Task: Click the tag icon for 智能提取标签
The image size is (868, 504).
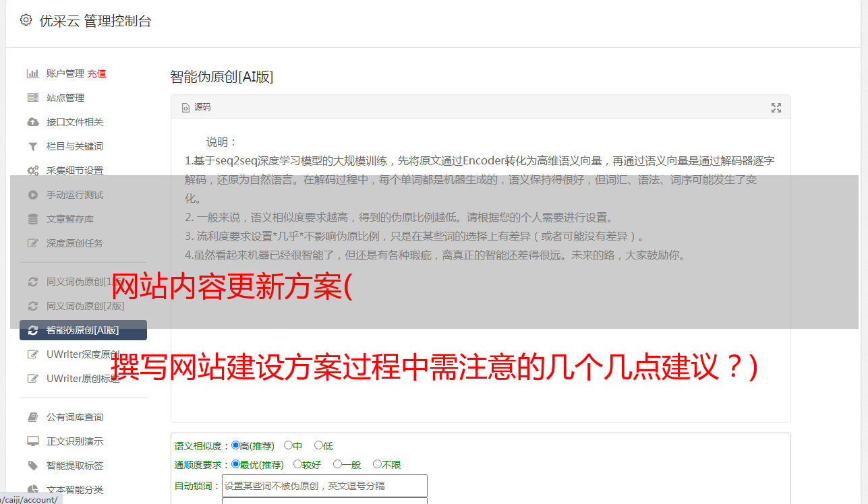Action: click(x=32, y=466)
